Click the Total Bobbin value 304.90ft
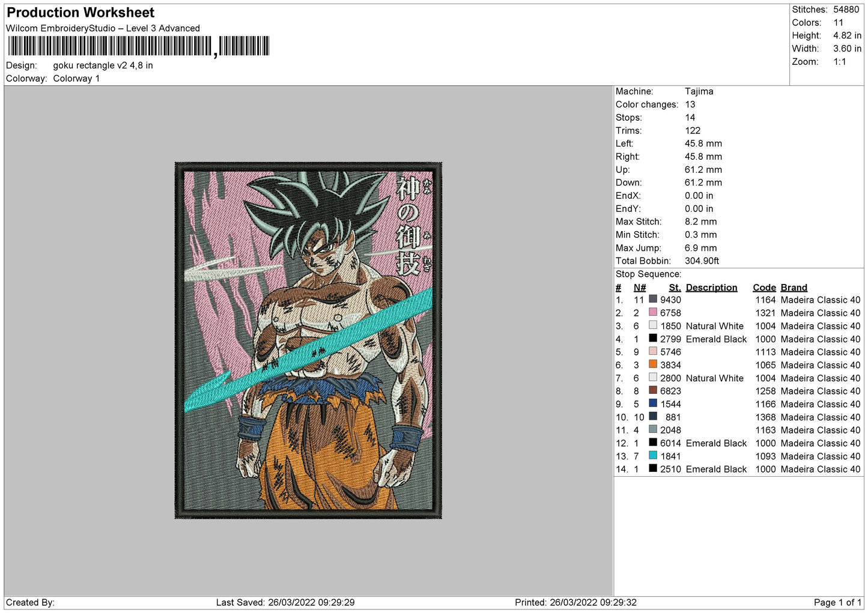868x613 pixels. [702, 261]
